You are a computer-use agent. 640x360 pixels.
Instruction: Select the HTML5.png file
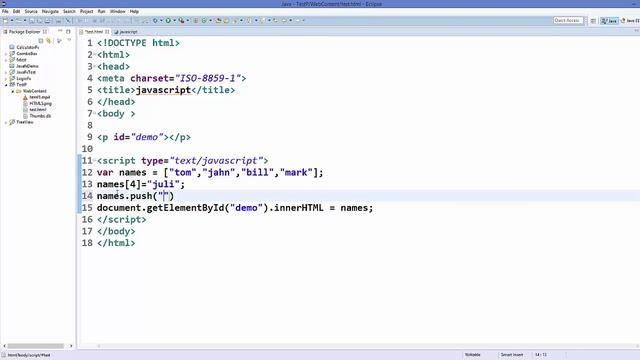(x=40, y=103)
